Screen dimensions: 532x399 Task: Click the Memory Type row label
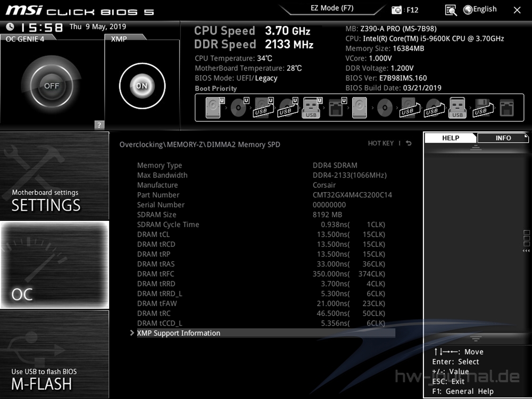point(160,165)
